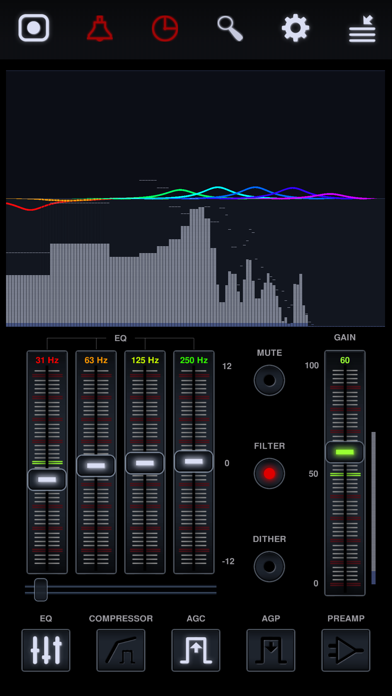Screen dimensions: 392x696
Task: Open the red bell alarm icon
Action: [100, 28]
